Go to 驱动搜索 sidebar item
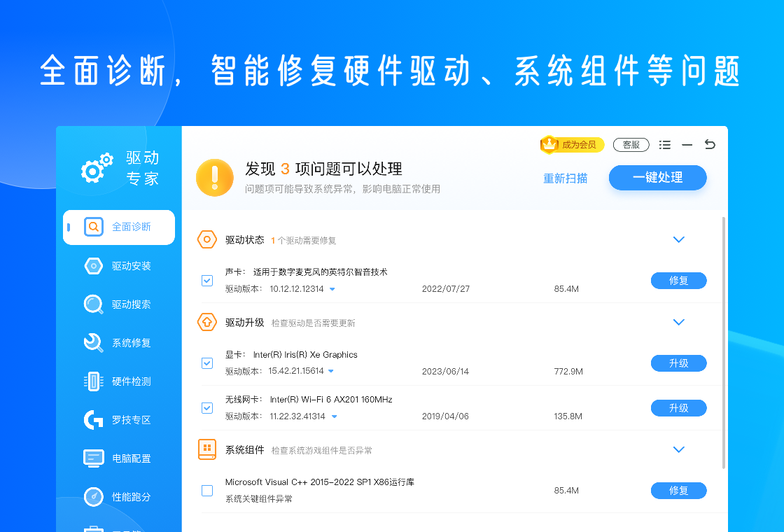 point(119,304)
